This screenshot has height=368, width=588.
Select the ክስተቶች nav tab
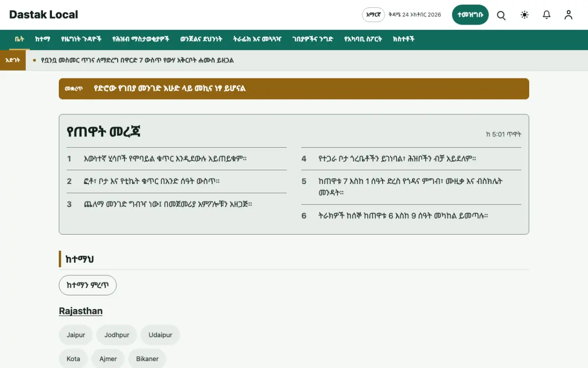pyautogui.click(x=404, y=39)
